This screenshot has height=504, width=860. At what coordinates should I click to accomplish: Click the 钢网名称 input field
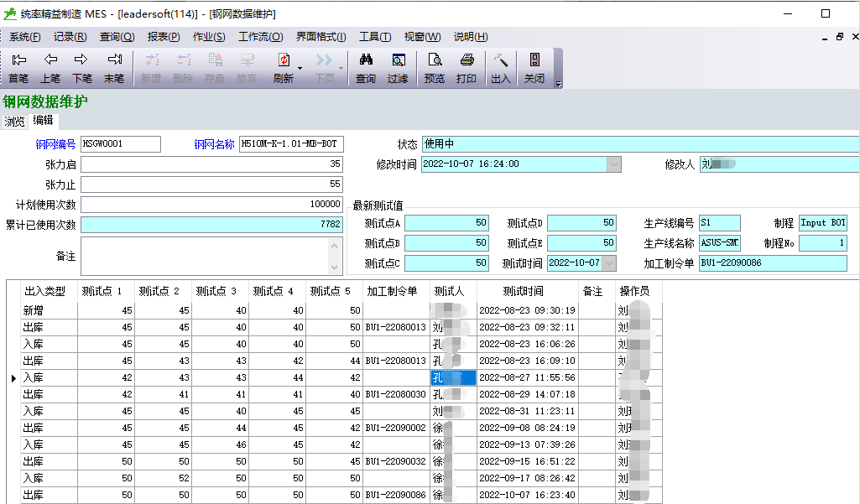pos(291,144)
